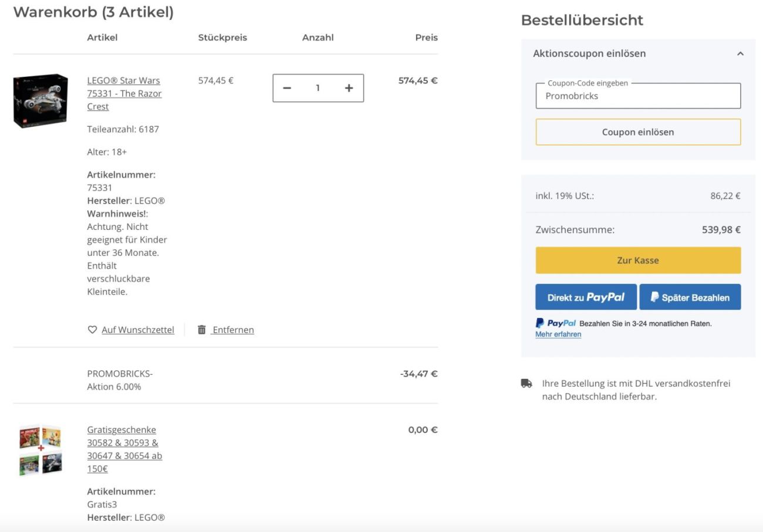The width and height of the screenshot is (763, 532).
Task: Click the Aktionscoupon einlösen header
Action: tap(589, 53)
